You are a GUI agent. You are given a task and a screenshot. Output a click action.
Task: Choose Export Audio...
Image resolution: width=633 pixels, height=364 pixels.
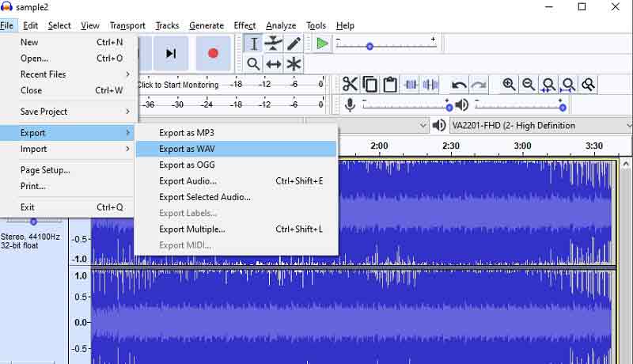236,181
